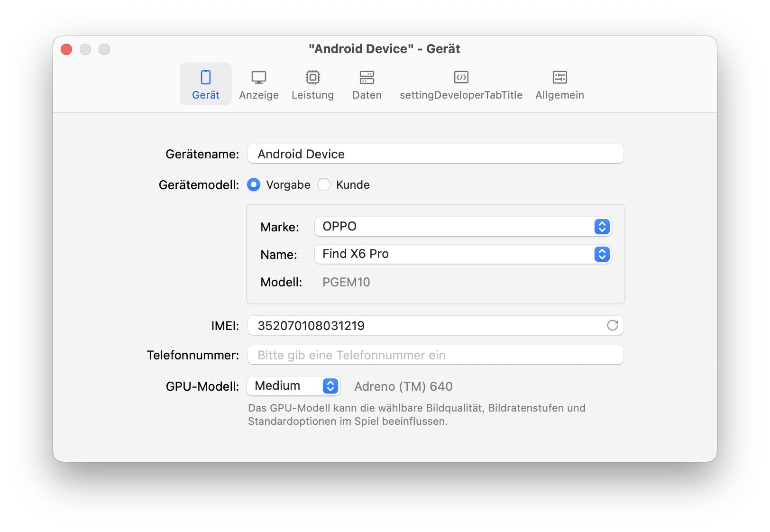The height and width of the screenshot is (532, 770).
Task: Choose the Kunde radio option
Action: 324,184
